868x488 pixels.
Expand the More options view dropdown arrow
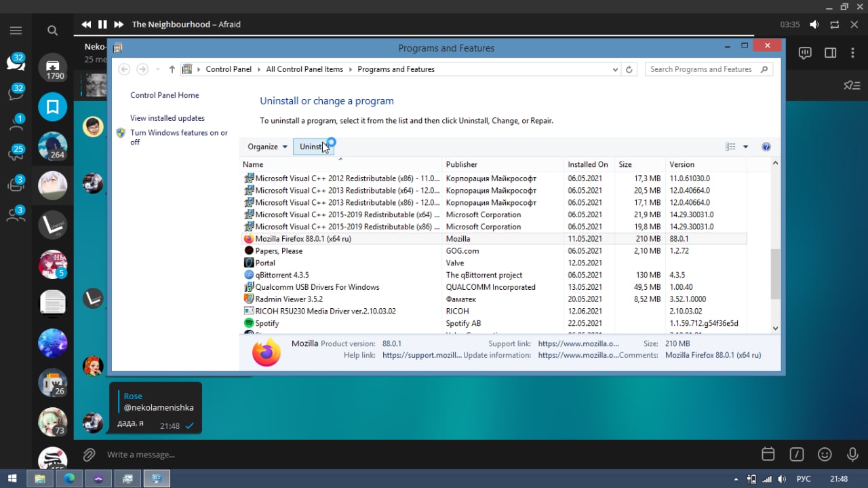coord(745,147)
